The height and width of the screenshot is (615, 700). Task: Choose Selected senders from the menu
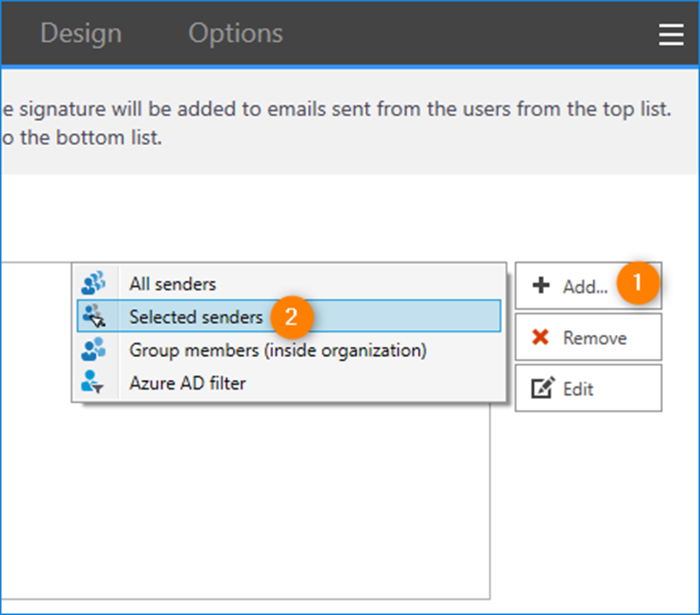click(x=289, y=316)
